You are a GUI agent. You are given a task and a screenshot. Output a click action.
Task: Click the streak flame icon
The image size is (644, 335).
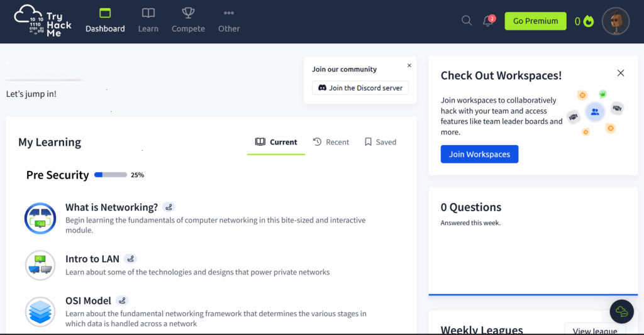(x=589, y=21)
